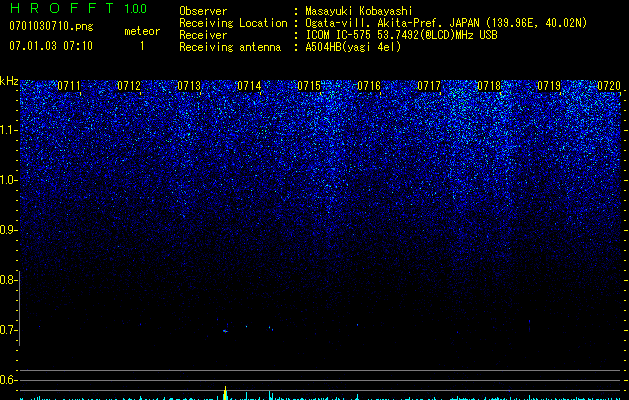Click the Observer field label
This screenshot has height=400, width=629.
203,11
